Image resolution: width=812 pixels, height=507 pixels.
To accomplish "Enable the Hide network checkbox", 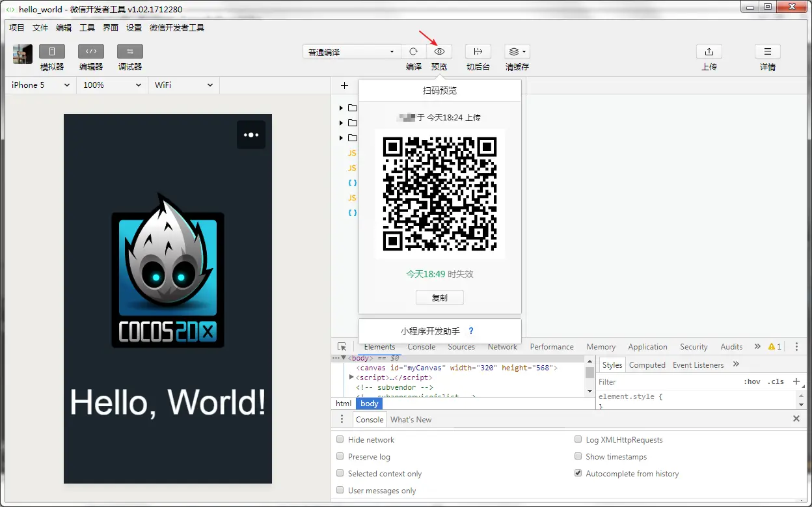I will (x=340, y=439).
